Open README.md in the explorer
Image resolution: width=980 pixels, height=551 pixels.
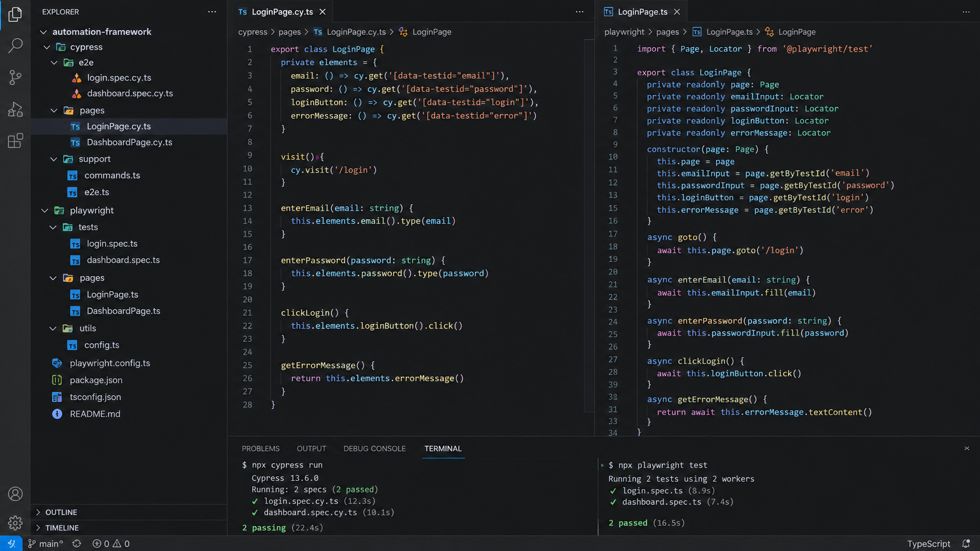click(94, 414)
